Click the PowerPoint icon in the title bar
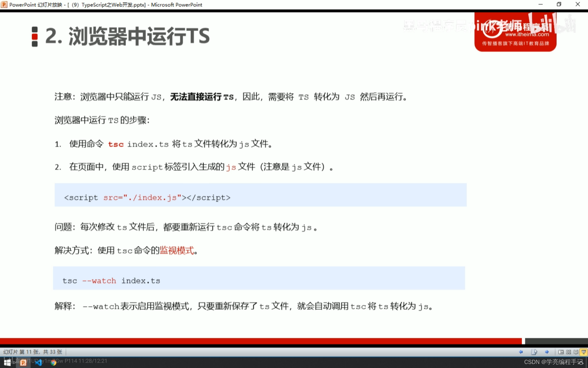This screenshot has width=588, height=368. coord(4,5)
